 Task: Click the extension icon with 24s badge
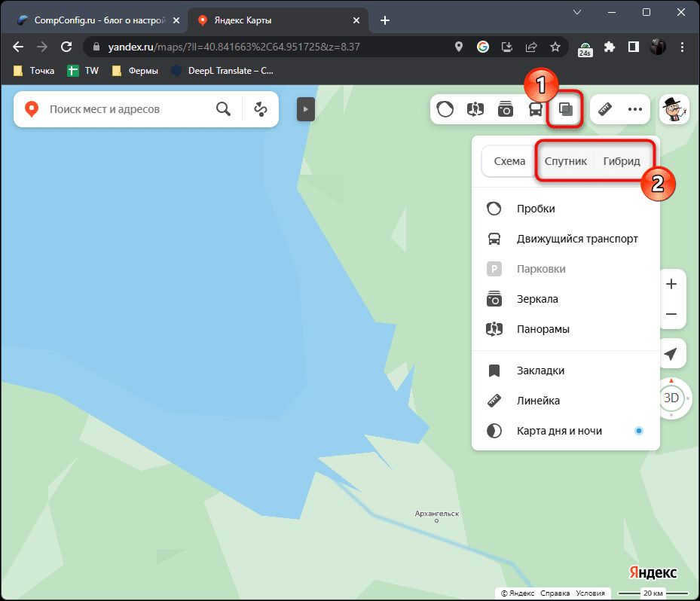click(585, 49)
